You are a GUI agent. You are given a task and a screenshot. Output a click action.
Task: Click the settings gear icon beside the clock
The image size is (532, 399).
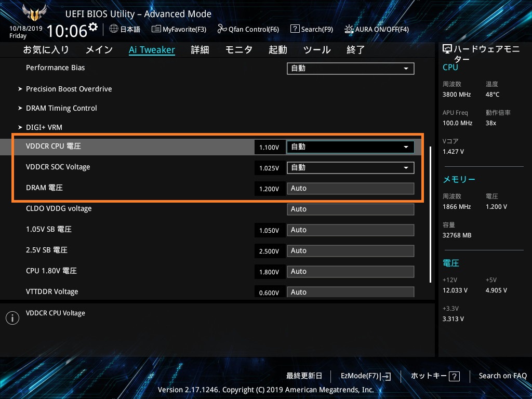coord(93,26)
